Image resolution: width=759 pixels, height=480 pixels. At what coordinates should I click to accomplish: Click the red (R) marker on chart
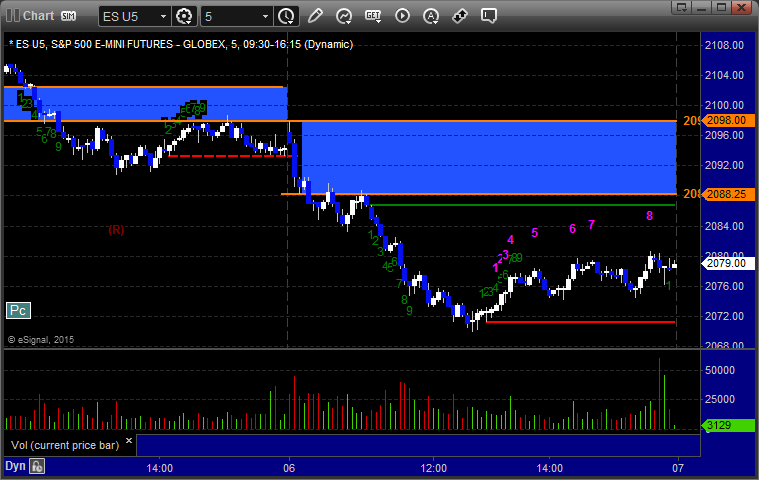point(116,230)
